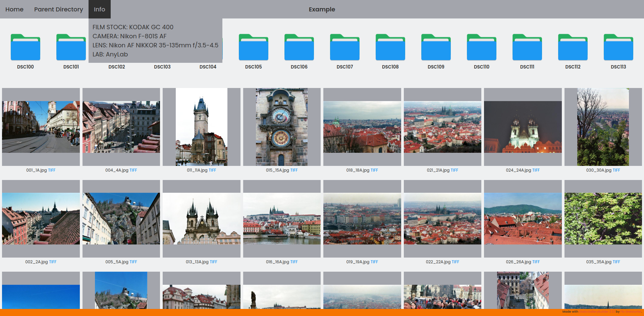Open TIFF link for 035_35A.jpg
This screenshot has height=316, width=644.
point(616,262)
